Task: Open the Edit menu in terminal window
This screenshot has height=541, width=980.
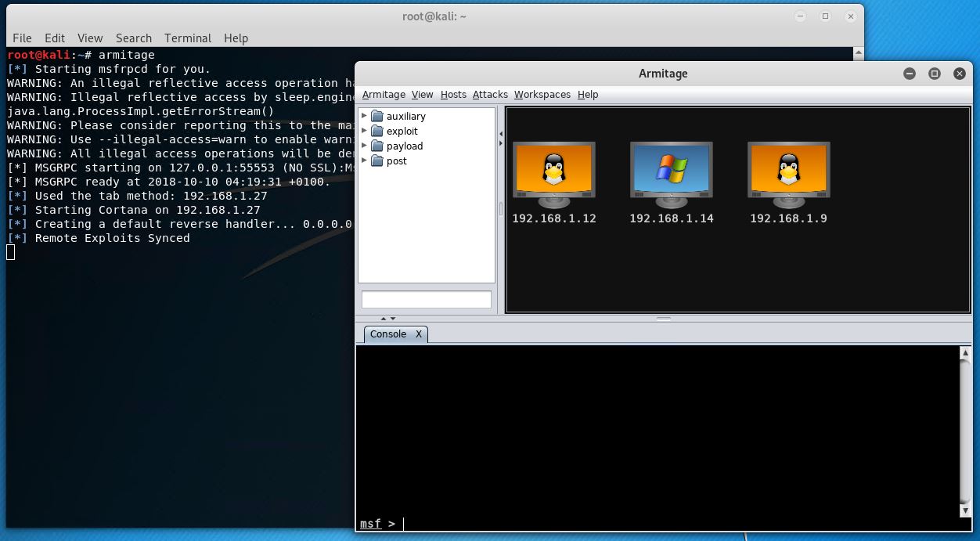Action: [x=55, y=38]
